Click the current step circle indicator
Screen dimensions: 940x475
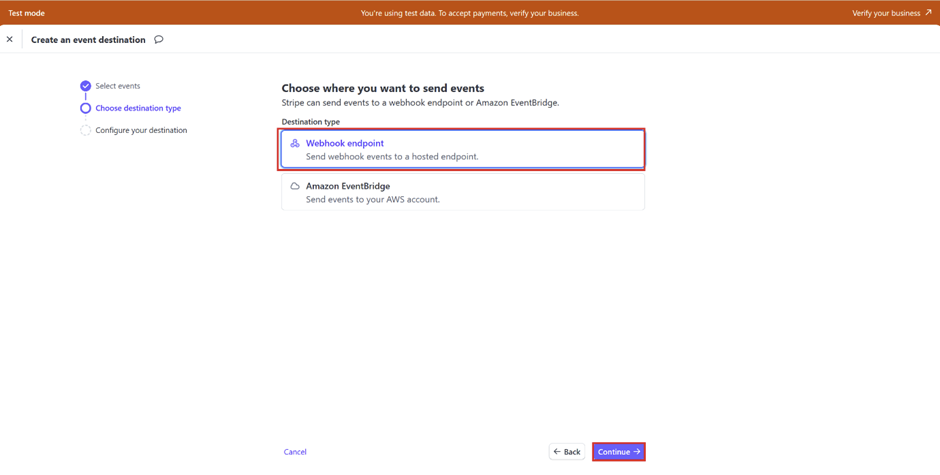85,108
